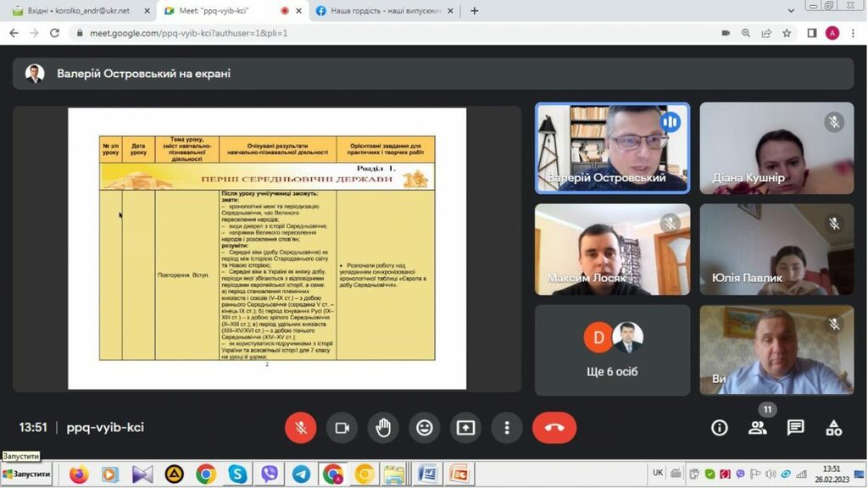The height and width of the screenshot is (488, 868).
Task: Open the Chrome three-dot menu
Action: point(853,33)
